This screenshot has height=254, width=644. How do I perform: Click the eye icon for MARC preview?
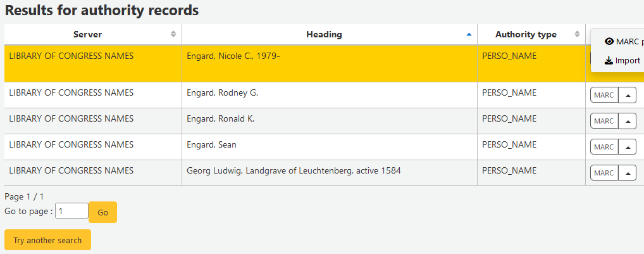tap(609, 42)
